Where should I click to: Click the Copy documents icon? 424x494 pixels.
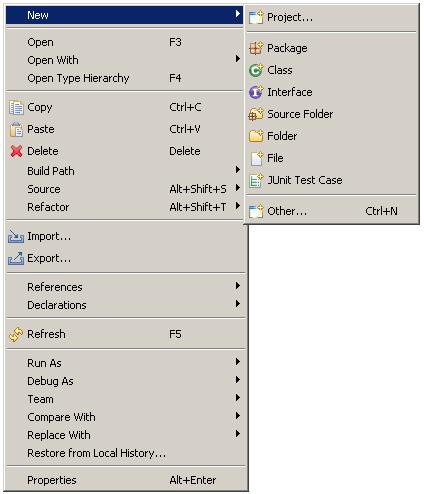point(16,108)
